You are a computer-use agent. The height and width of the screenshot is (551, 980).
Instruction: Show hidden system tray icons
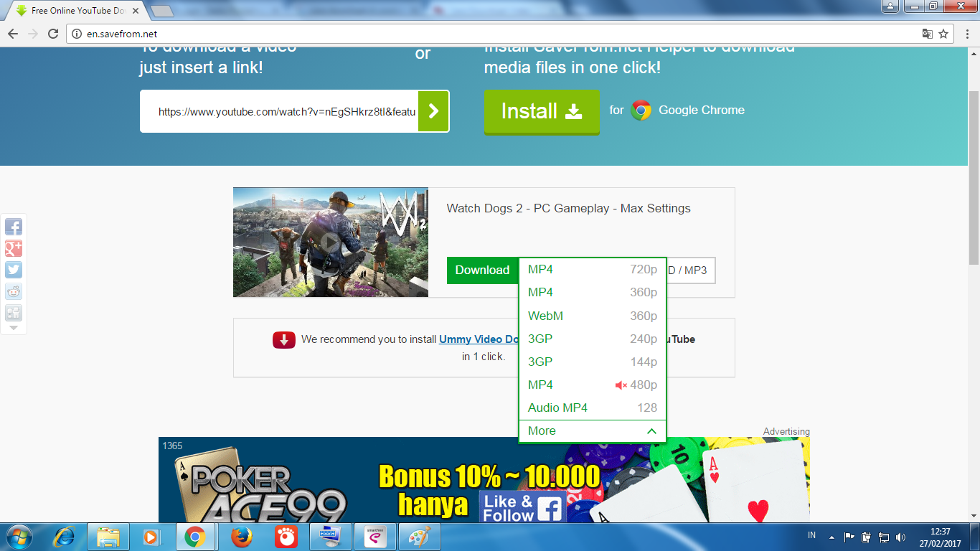coord(831,537)
